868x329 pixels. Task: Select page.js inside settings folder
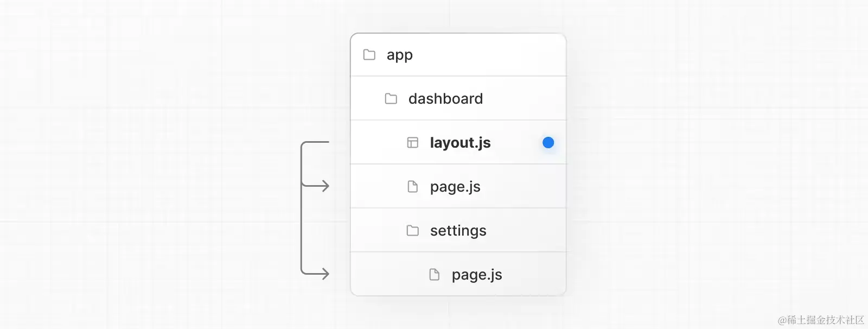coord(477,275)
